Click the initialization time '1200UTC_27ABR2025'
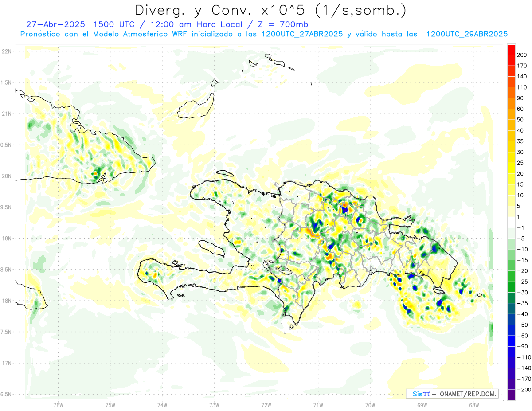The height and width of the screenshot is (411, 532). click(x=302, y=34)
